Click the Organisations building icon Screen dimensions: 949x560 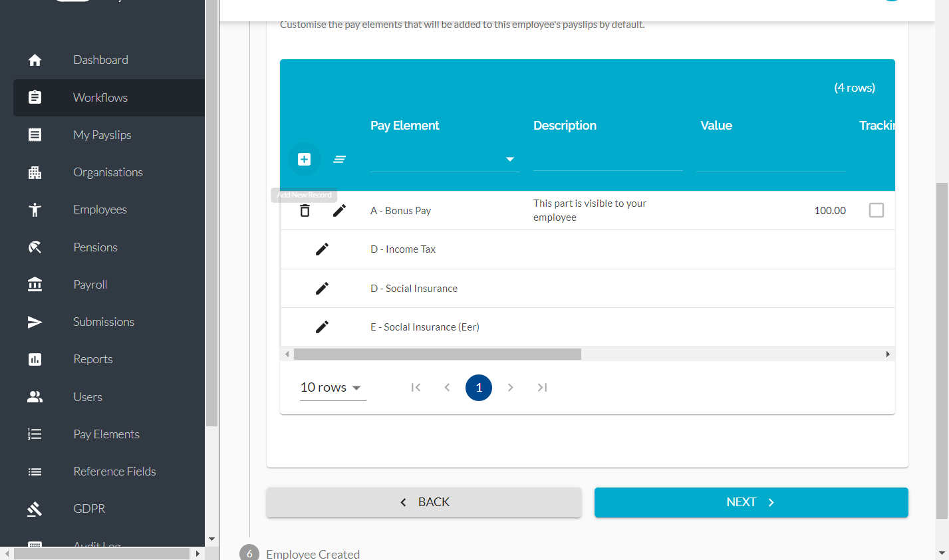[35, 172]
